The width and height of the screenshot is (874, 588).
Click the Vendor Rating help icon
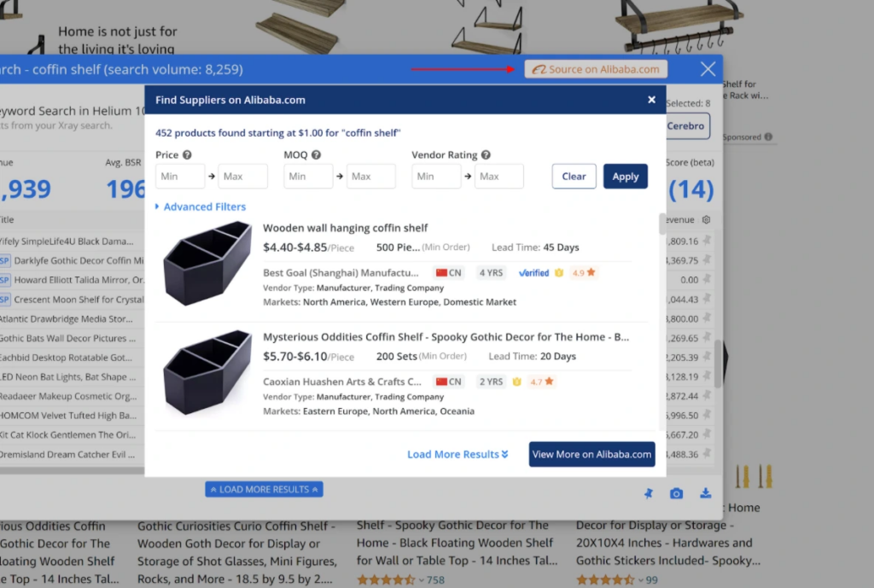pyautogui.click(x=486, y=154)
